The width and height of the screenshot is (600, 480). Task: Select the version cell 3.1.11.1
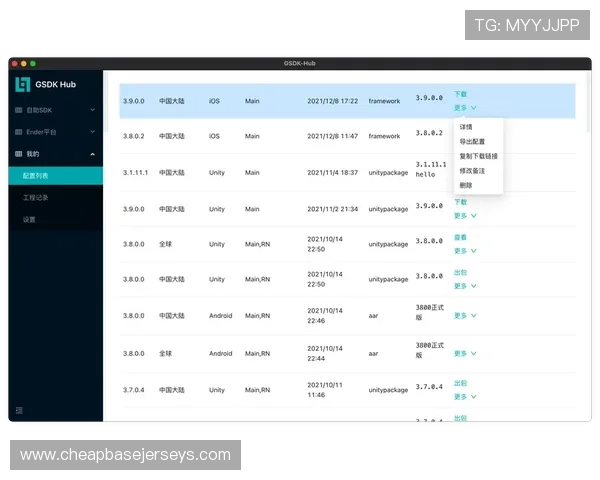[x=135, y=173]
